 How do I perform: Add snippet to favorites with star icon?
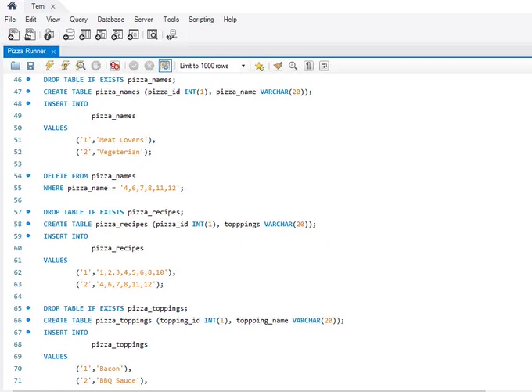260,66
